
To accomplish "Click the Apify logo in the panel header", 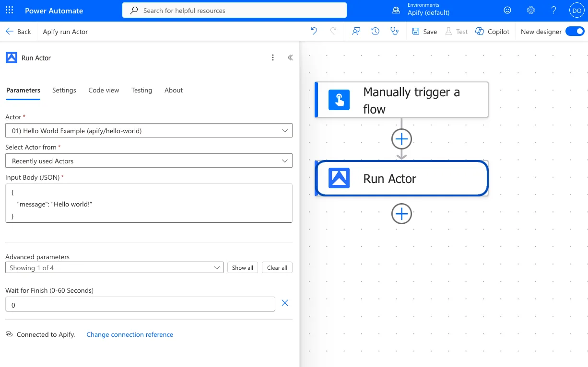I will pos(12,57).
